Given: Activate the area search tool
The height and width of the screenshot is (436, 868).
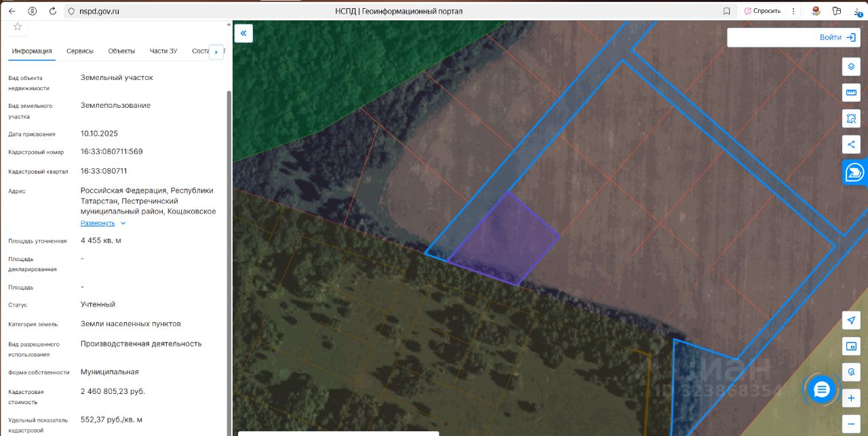Looking at the screenshot, I should 851,119.
